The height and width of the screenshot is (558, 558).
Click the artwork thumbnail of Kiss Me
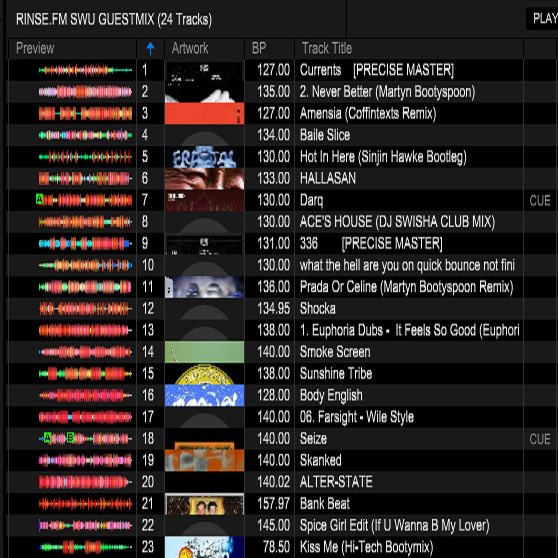click(205, 547)
